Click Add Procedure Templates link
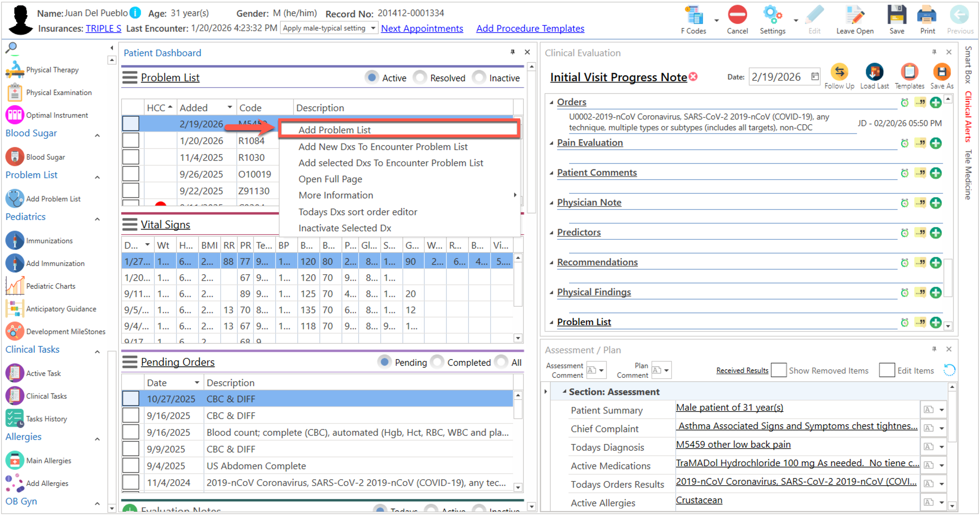 click(x=530, y=29)
